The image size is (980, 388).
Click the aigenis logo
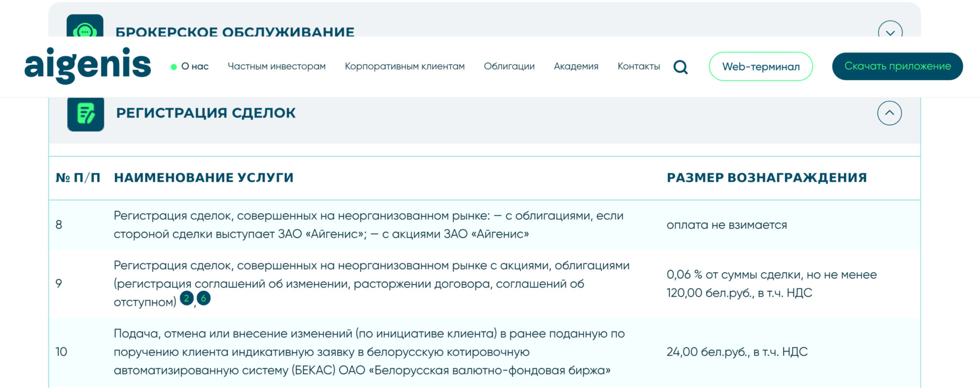click(x=88, y=66)
